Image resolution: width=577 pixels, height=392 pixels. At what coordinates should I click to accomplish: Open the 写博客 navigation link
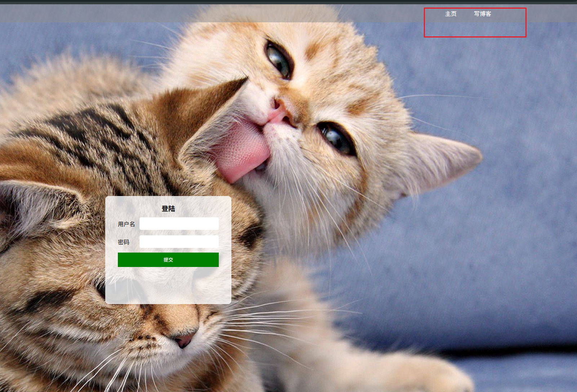482,14
